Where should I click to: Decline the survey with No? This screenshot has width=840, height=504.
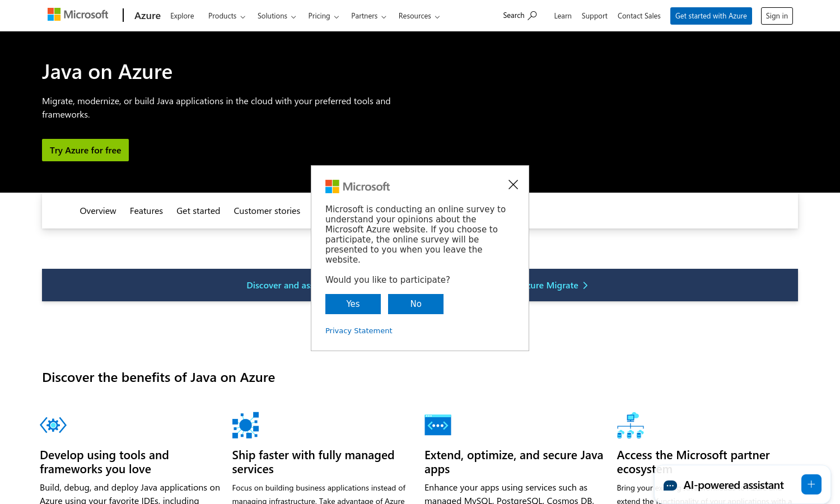[x=416, y=304]
